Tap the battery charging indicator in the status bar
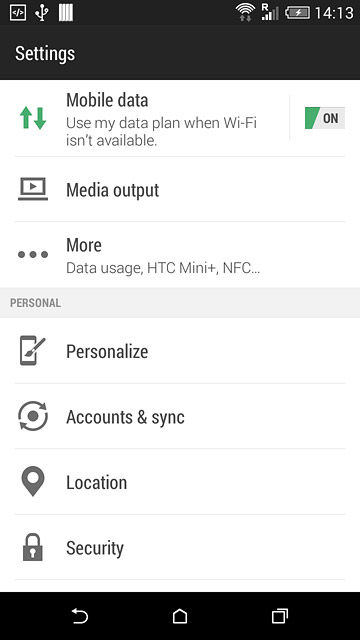This screenshot has width=360, height=640. coord(297,13)
